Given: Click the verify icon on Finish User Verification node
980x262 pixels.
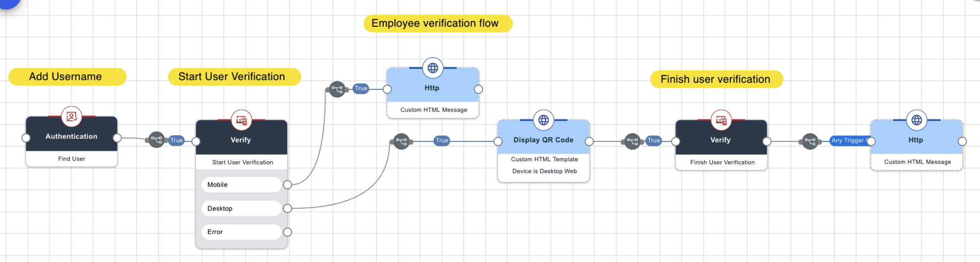Looking at the screenshot, I should (x=721, y=120).
